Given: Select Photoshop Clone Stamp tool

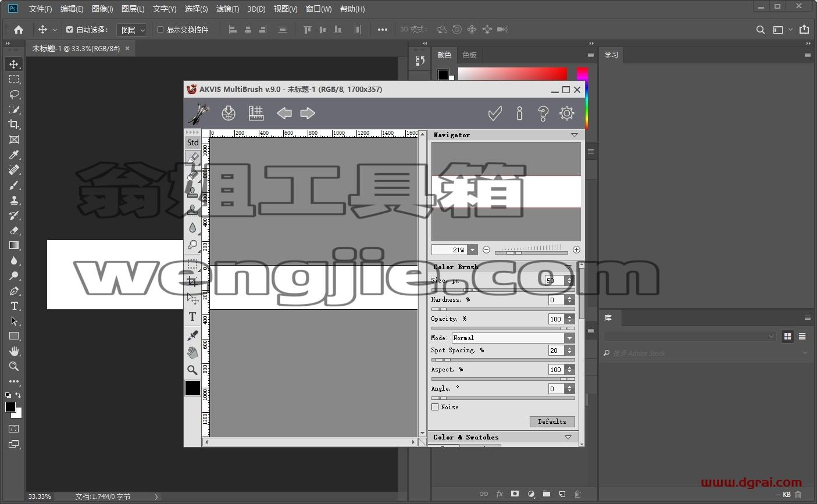Looking at the screenshot, I should (x=14, y=200).
